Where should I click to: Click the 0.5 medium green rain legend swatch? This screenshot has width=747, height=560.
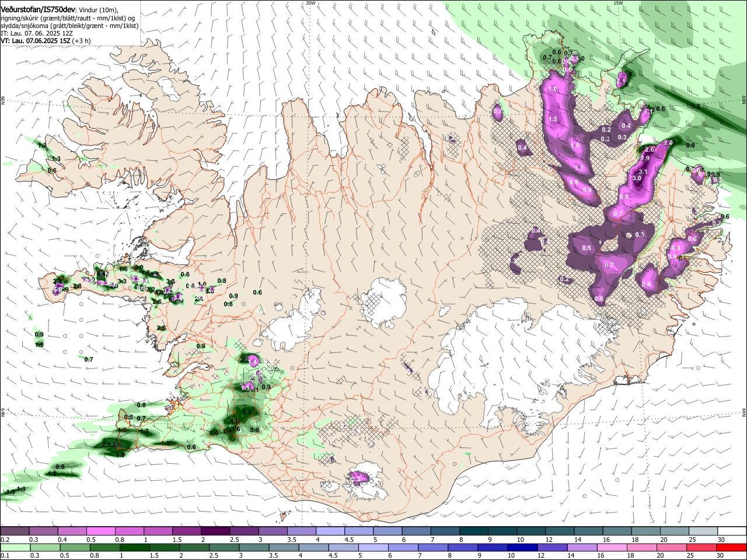(75, 547)
